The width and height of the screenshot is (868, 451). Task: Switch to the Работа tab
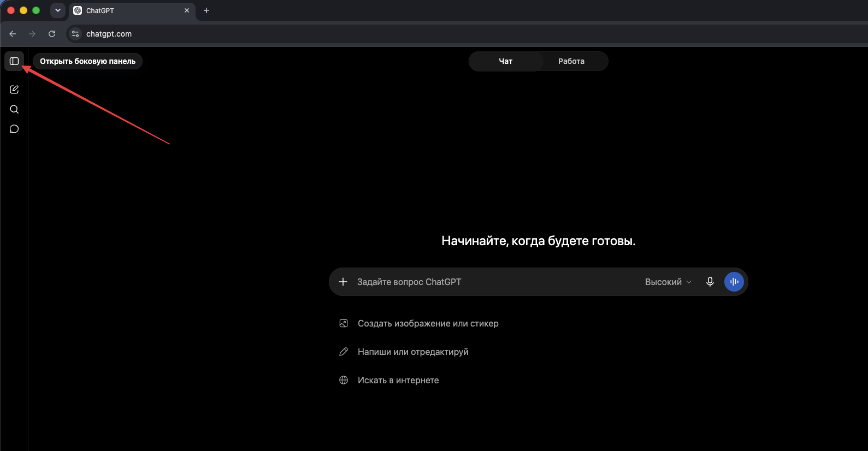pyautogui.click(x=571, y=61)
